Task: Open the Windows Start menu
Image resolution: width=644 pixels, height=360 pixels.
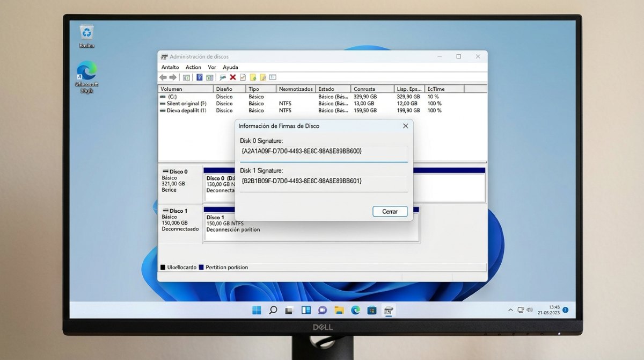Action: (x=257, y=310)
